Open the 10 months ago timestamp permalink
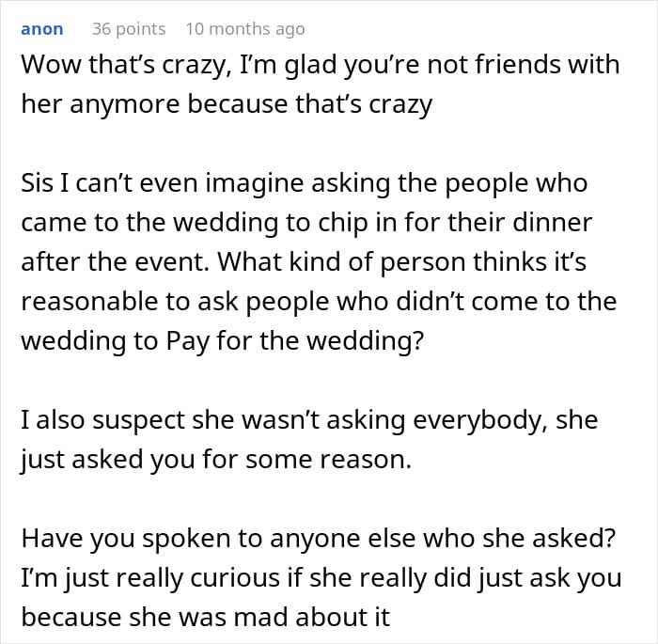Screen dimensions: 658x644 point(245,29)
